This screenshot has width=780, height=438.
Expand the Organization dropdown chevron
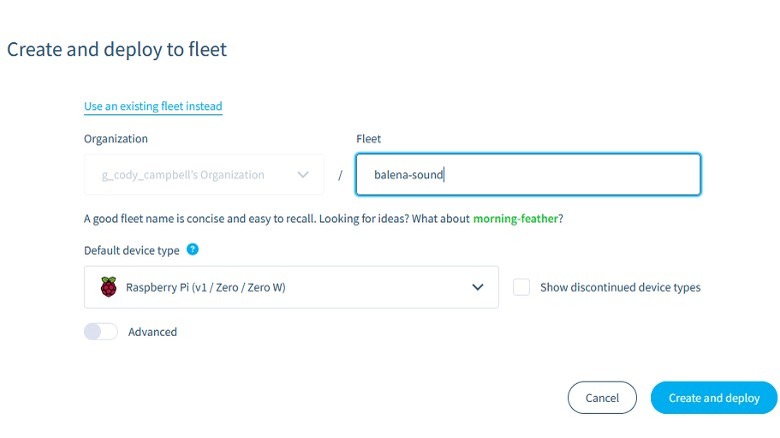(x=303, y=175)
